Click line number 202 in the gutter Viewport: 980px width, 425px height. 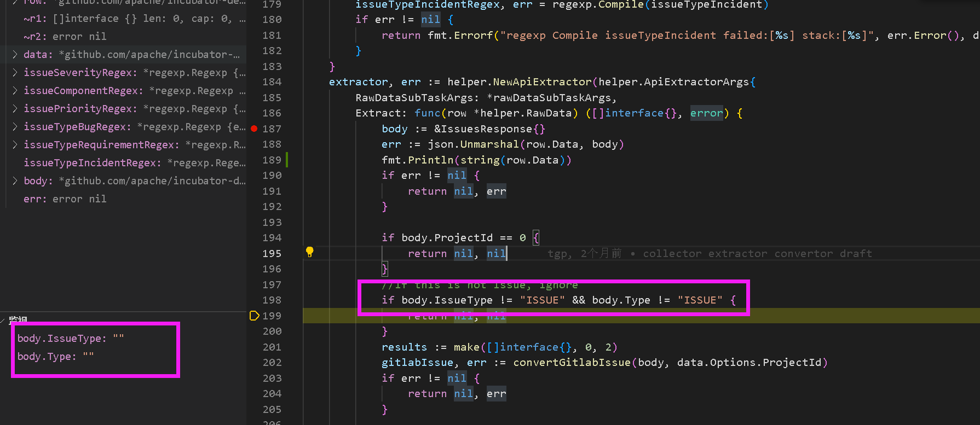pyautogui.click(x=272, y=362)
